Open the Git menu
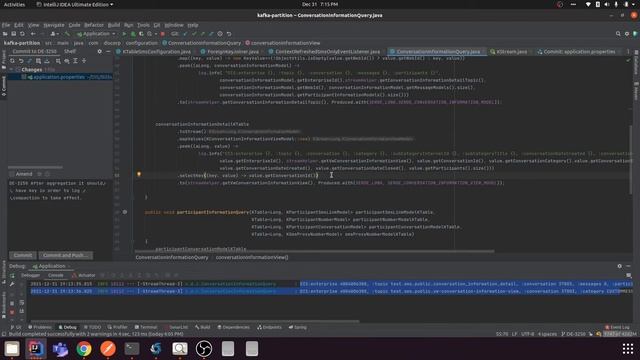The image size is (640, 360). 157,25
